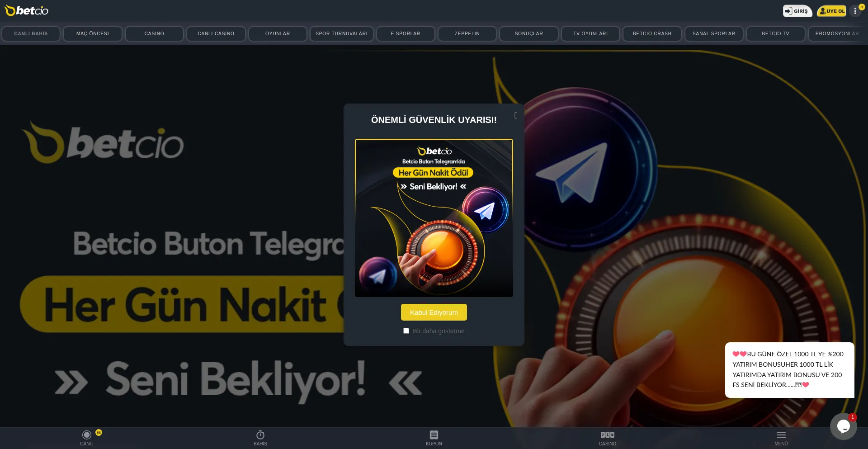Switch to the ZEPPELİN tab

467,34
